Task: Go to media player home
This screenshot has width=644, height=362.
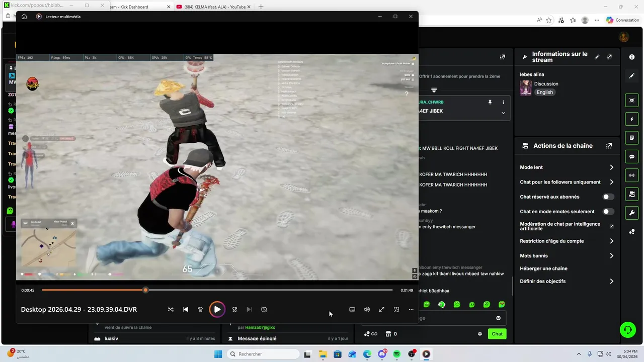Action: 24,17
